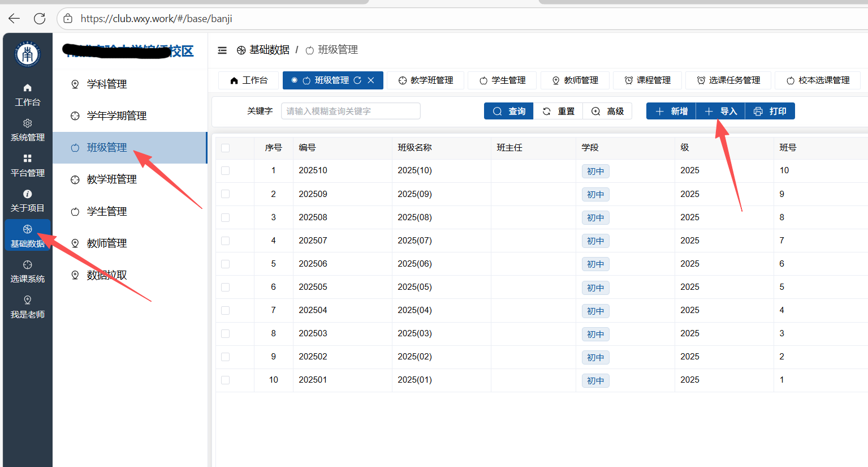Viewport: 868px width, 467px height.
Task: Close the 班级管理 tab
Action: 371,80
